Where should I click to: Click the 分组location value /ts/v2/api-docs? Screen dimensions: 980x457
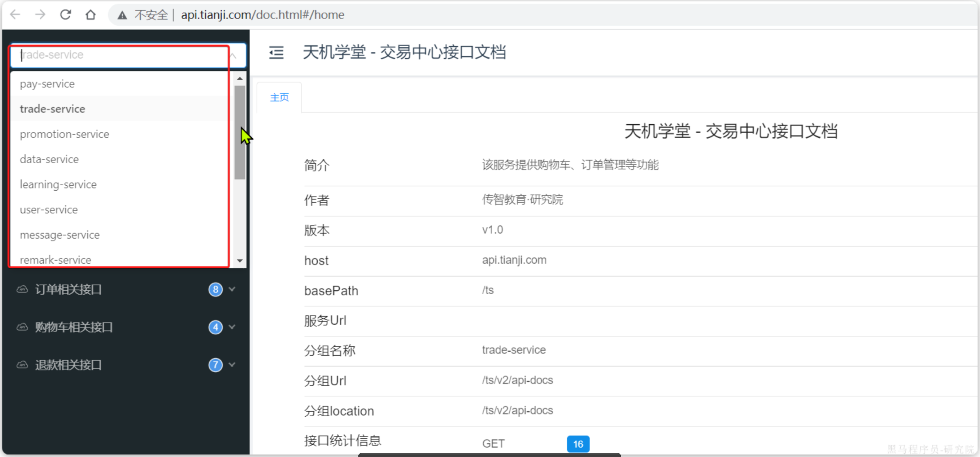coord(517,410)
